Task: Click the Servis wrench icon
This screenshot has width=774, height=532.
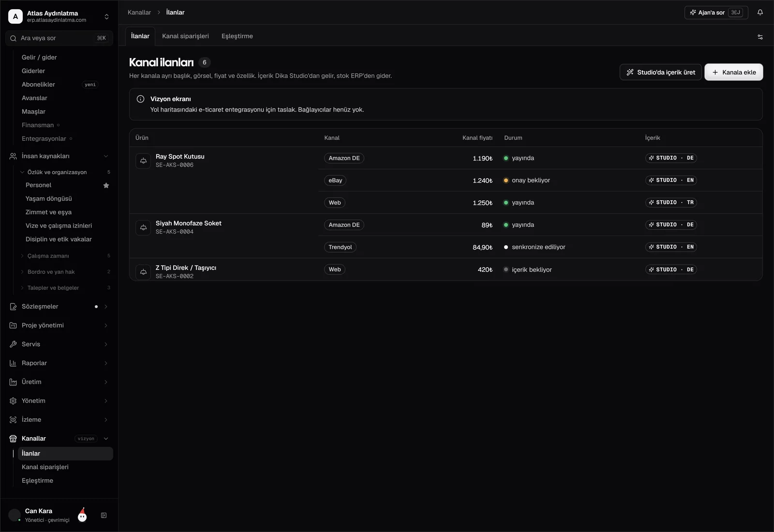Action: (x=13, y=344)
